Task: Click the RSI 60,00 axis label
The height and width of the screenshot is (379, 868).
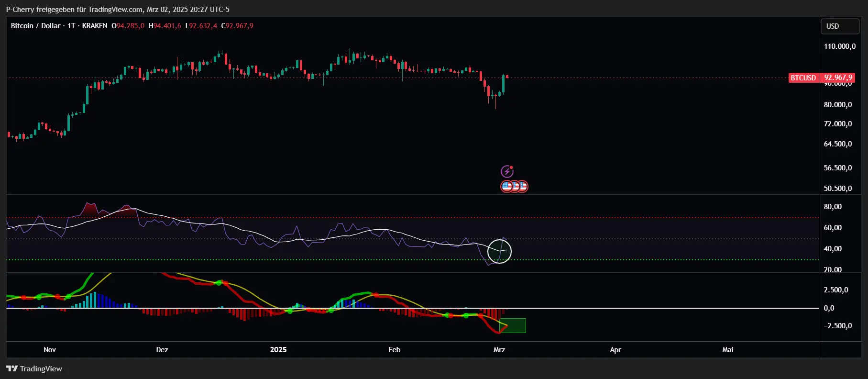Action: click(833, 228)
